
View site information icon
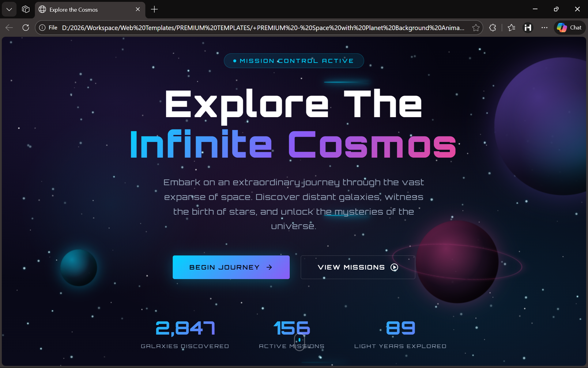[42, 28]
